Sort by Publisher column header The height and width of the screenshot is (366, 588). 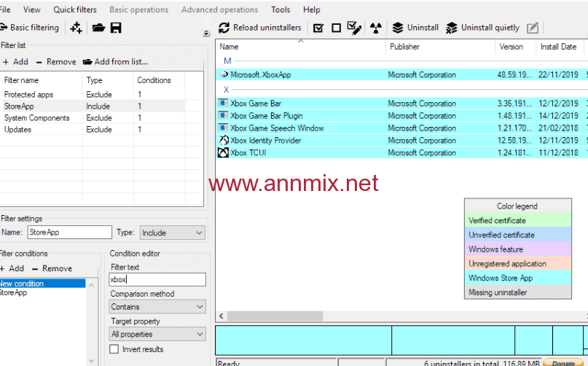[x=441, y=47]
